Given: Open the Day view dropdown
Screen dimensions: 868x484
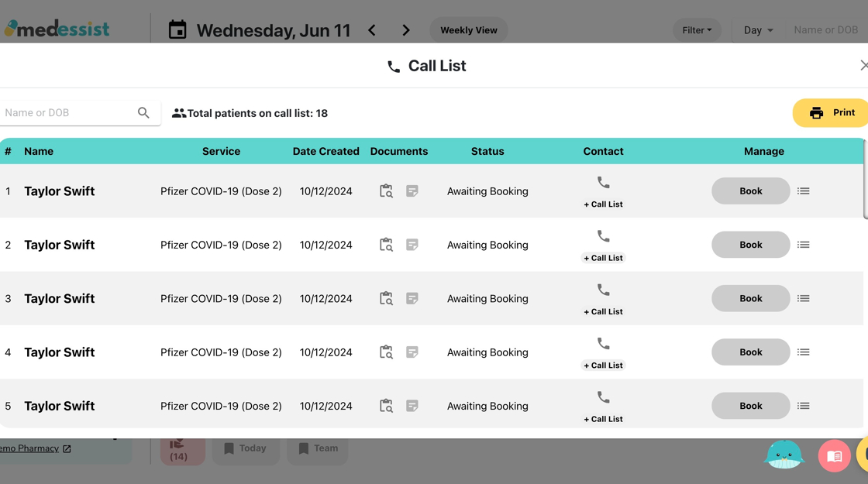Looking at the screenshot, I should (x=758, y=30).
